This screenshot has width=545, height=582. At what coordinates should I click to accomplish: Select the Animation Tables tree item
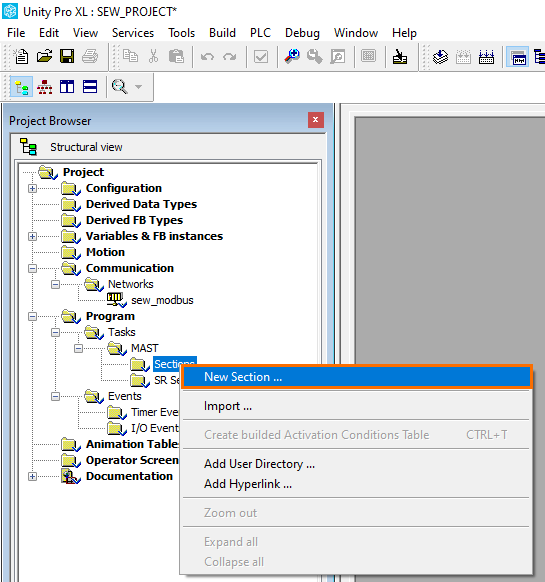click(x=132, y=444)
